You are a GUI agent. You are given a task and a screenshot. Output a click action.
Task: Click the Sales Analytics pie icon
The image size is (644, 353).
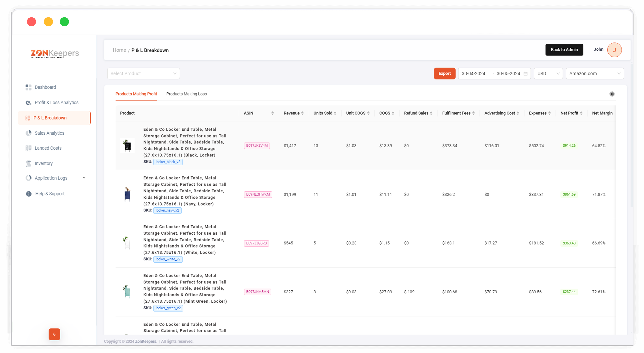28,133
